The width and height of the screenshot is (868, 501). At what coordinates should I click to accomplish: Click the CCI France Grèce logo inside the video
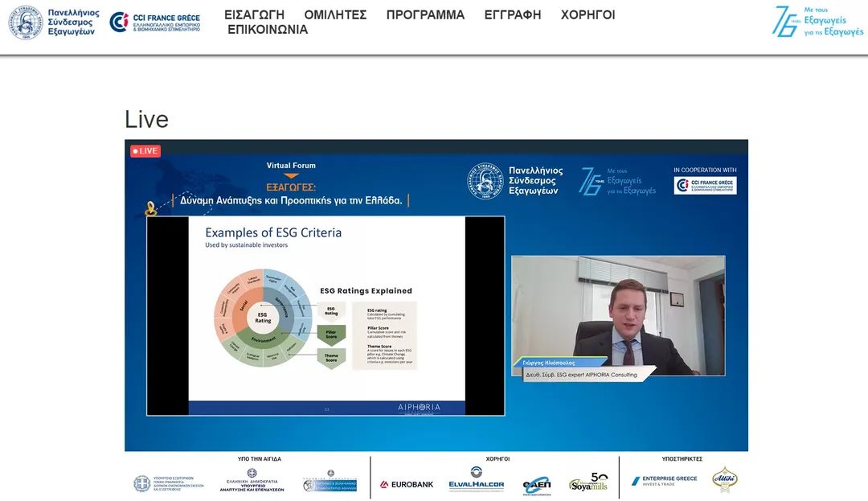[706, 186]
